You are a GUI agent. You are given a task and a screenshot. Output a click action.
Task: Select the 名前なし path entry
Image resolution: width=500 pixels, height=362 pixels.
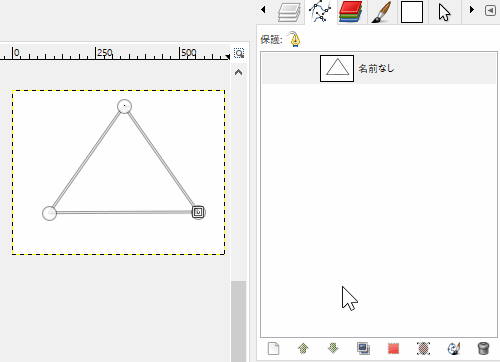pyautogui.click(x=379, y=69)
